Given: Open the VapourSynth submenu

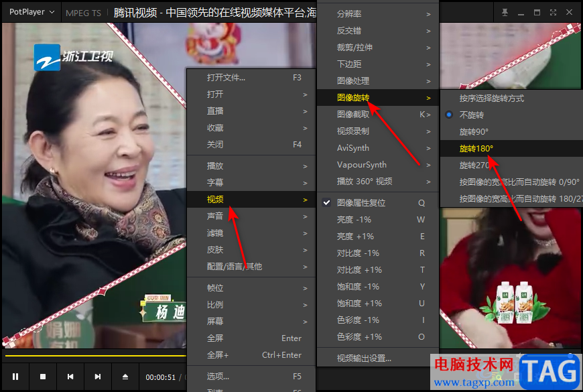Looking at the screenshot, I should point(378,164).
